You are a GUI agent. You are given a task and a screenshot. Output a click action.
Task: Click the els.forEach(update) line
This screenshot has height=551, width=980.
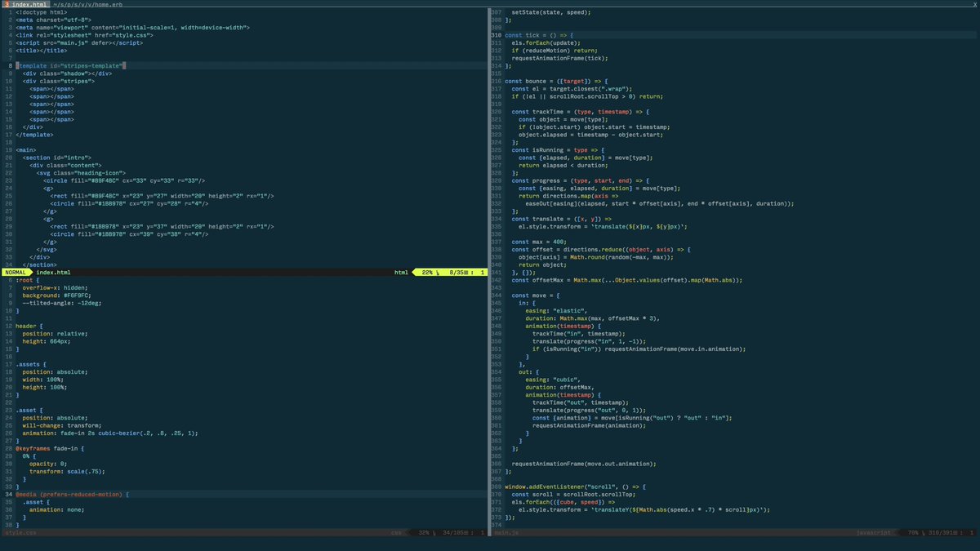point(546,42)
